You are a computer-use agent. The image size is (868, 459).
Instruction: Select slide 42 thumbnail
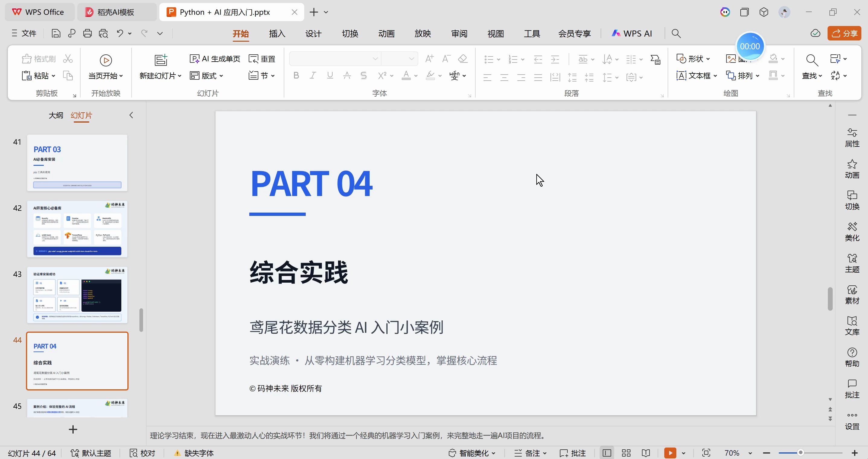[x=77, y=229]
